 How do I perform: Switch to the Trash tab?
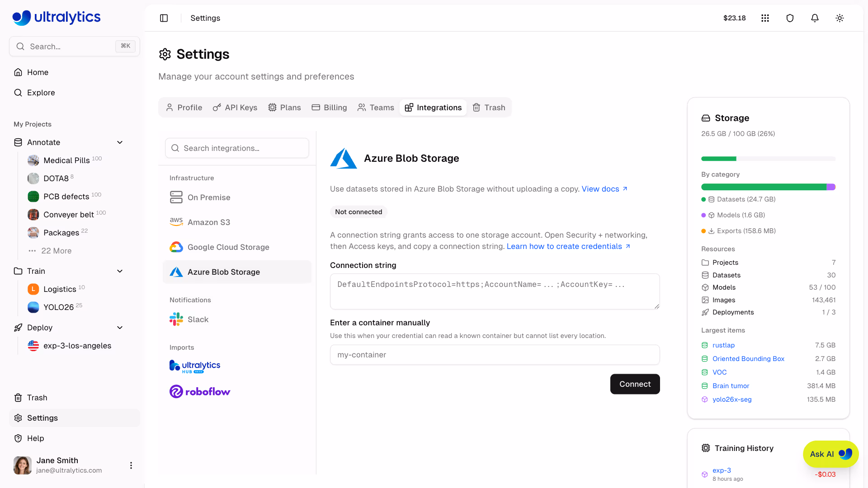pos(489,108)
